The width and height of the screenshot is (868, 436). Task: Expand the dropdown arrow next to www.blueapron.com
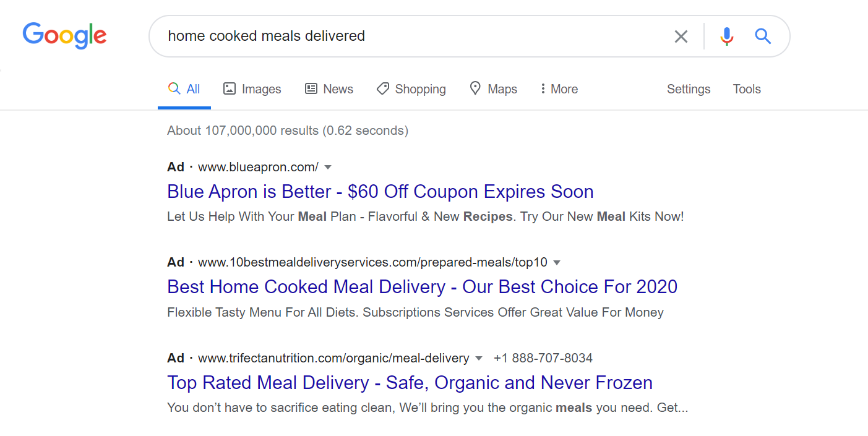coord(328,167)
